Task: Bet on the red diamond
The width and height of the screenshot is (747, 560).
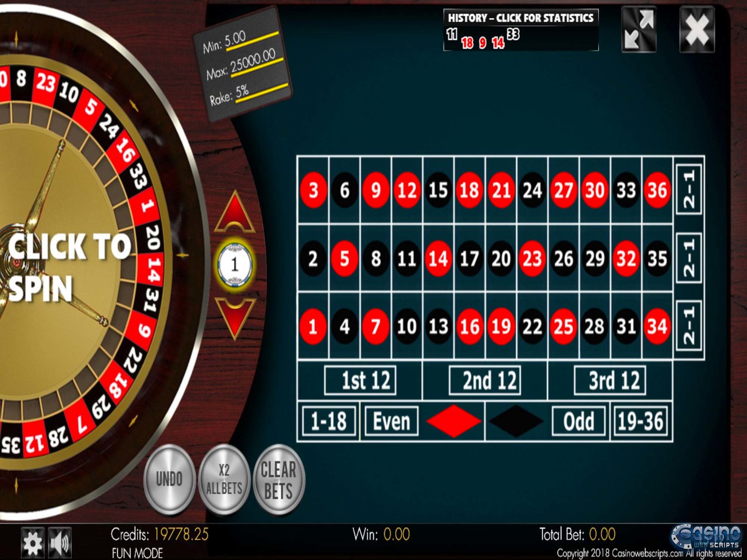Action: (x=453, y=421)
